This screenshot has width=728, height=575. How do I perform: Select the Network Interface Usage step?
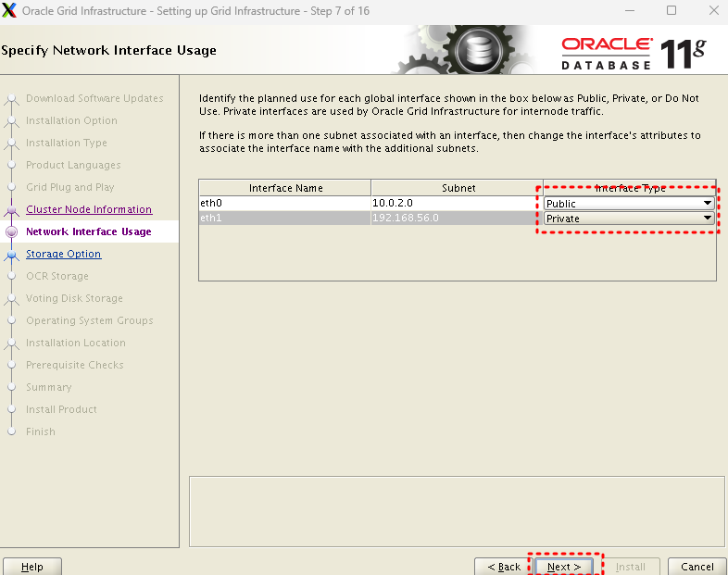pyautogui.click(x=89, y=231)
